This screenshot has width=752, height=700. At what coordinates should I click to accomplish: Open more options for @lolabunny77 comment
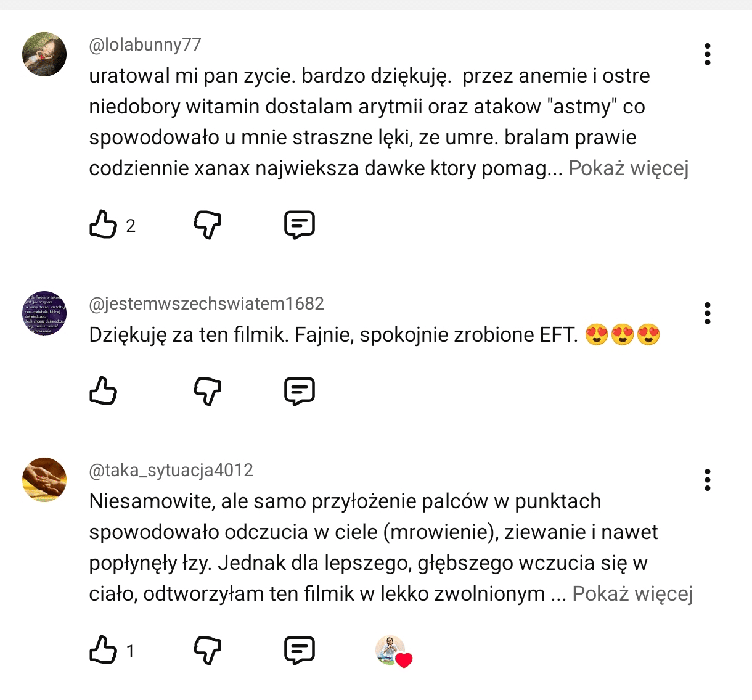708,54
